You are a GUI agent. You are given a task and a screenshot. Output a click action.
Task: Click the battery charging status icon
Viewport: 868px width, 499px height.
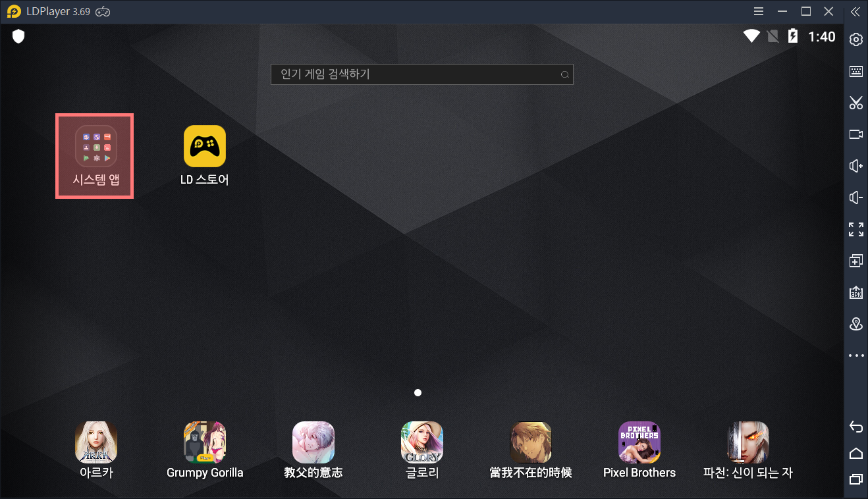[793, 36]
